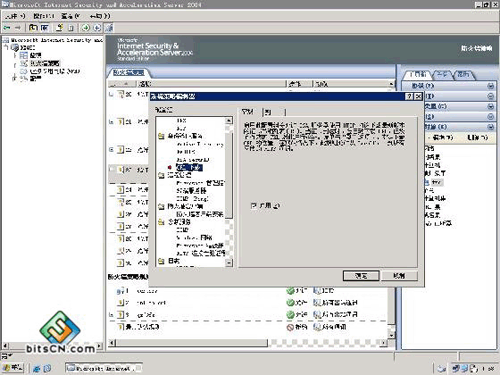Click the question mark help button in dialog title
The image size is (500, 375).
click(409, 97)
